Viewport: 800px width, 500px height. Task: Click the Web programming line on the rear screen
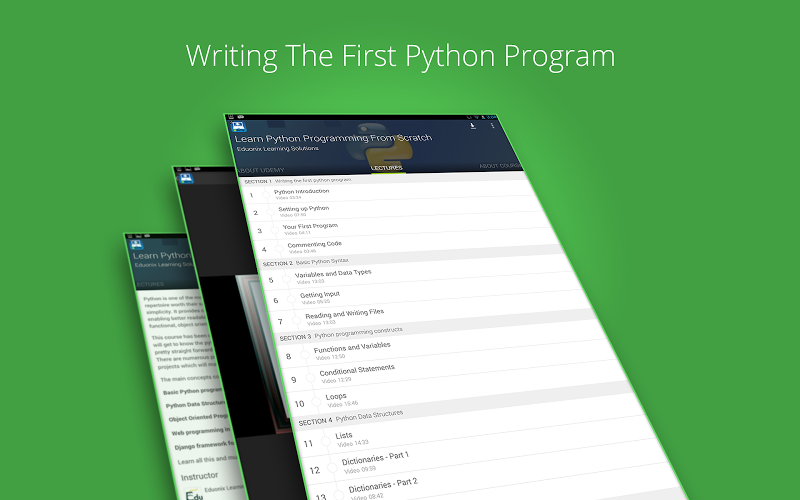[201, 431]
